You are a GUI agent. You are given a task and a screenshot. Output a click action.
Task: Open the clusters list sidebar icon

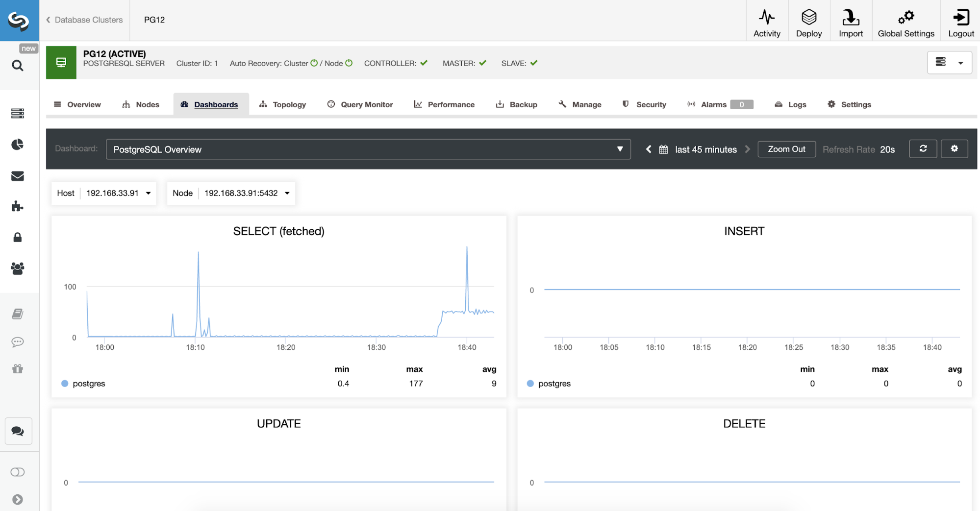click(x=18, y=114)
